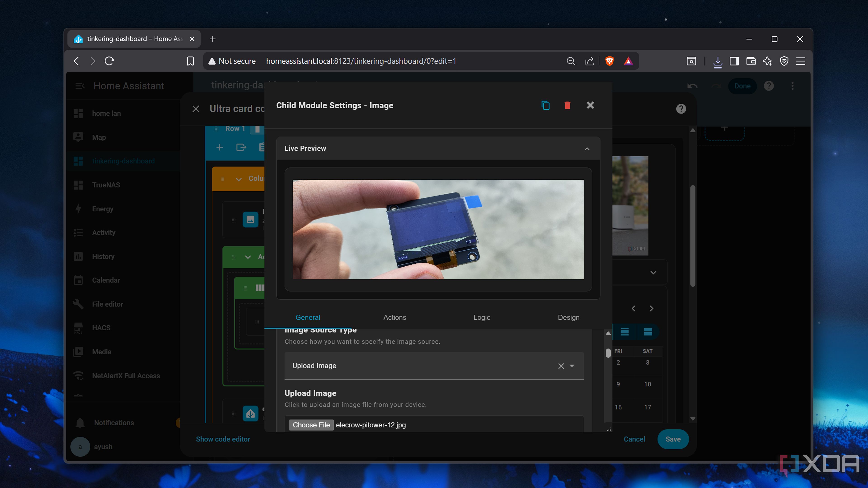Open HACS in the sidebar
This screenshot has height=488, width=868.
(x=123, y=328)
